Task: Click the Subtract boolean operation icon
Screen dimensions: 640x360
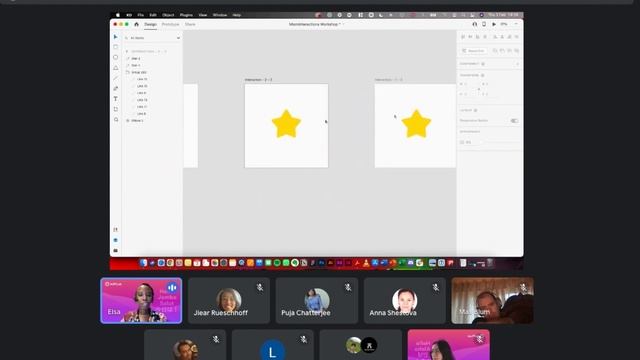Action: [x=502, y=51]
